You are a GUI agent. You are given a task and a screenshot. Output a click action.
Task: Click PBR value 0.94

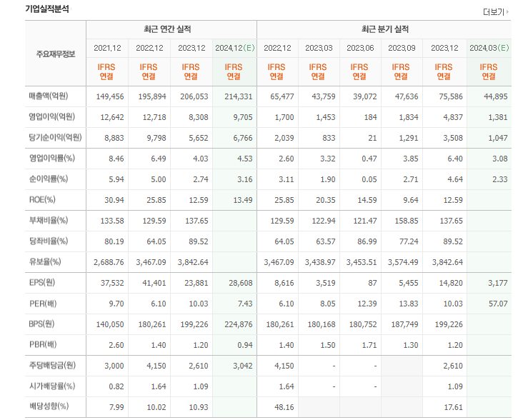pos(245,346)
